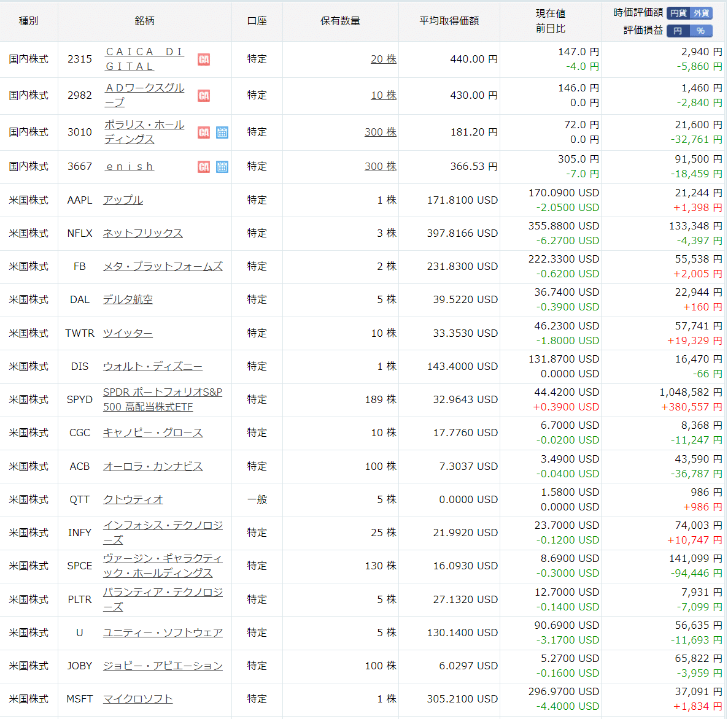
Task: Click the 保有数量 column header
Action: [x=340, y=21]
